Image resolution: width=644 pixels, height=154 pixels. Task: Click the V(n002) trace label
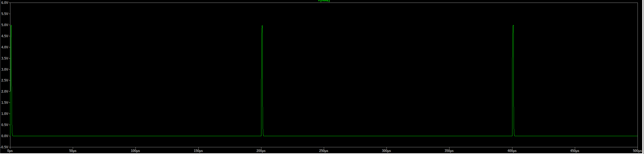pyautogui.click(x=324, y=1)
